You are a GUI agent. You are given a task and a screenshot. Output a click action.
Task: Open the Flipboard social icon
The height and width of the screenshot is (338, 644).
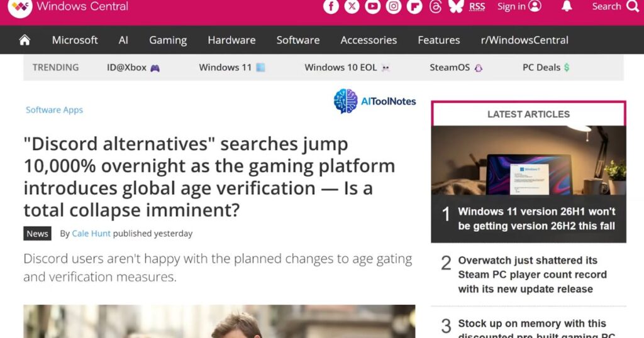click(x=414, y=6)
